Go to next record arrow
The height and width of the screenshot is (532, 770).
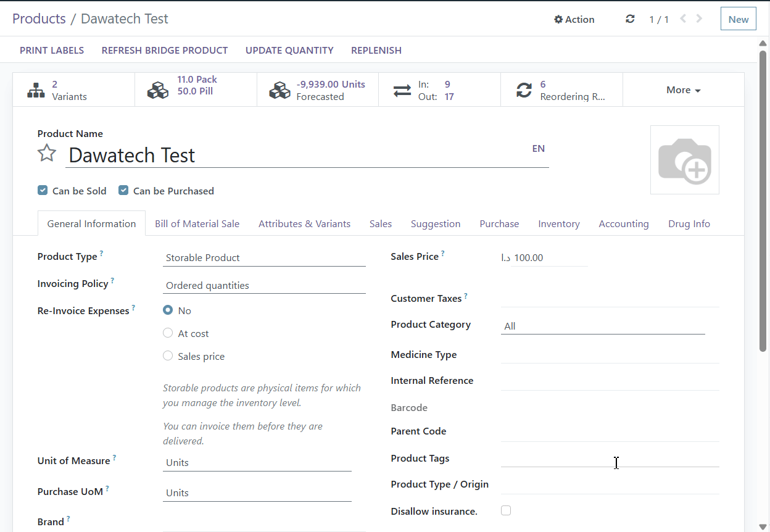coord(699,19)
